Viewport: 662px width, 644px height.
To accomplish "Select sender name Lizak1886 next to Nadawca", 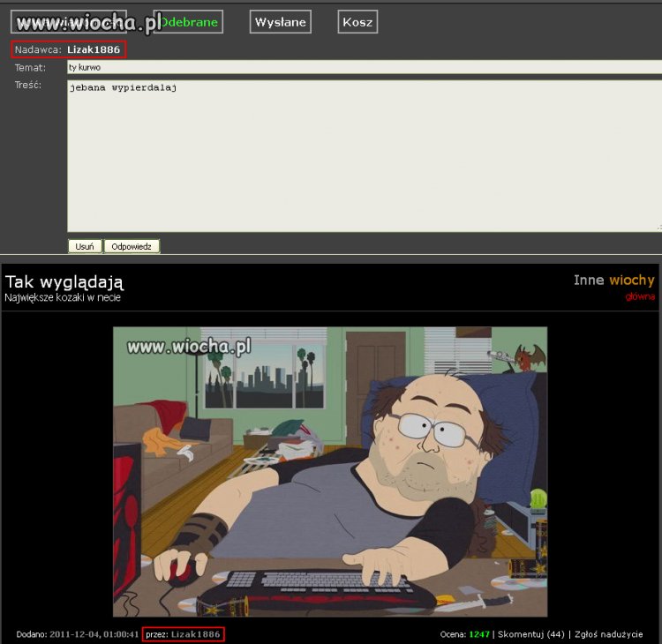I will (94, 49).
